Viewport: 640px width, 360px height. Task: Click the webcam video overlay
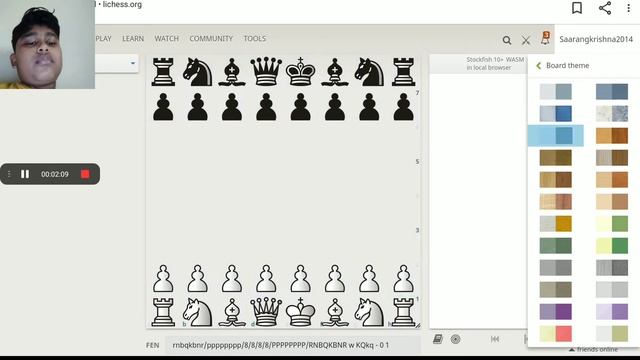[x=47, y=44]
